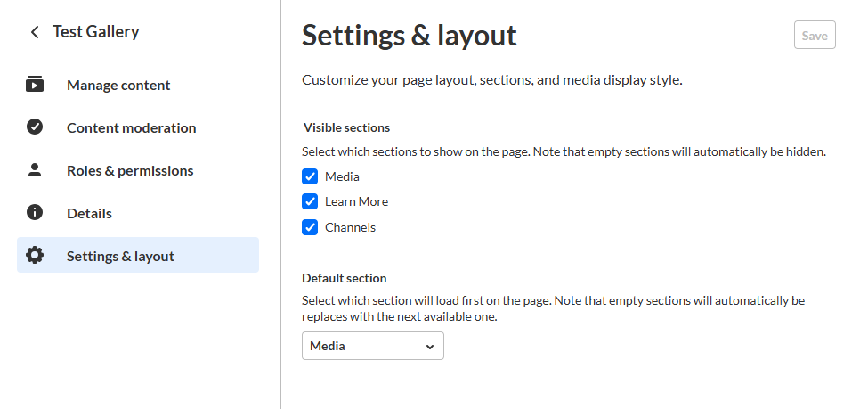The image size is (868, 409).
Task: Go to Content moderation page
Action: (131, 128)
